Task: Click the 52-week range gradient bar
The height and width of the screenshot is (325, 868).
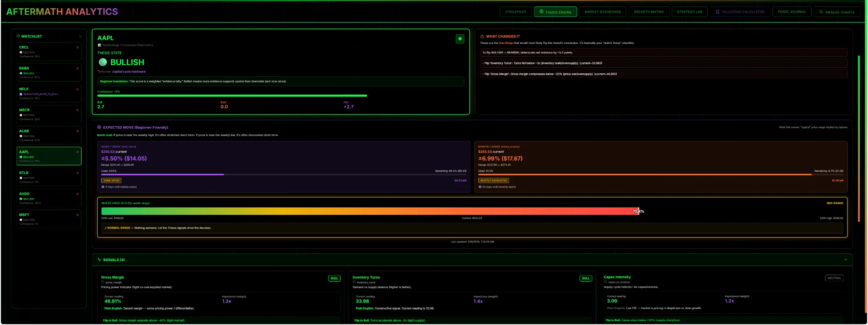Action: (x=370, y=211)
